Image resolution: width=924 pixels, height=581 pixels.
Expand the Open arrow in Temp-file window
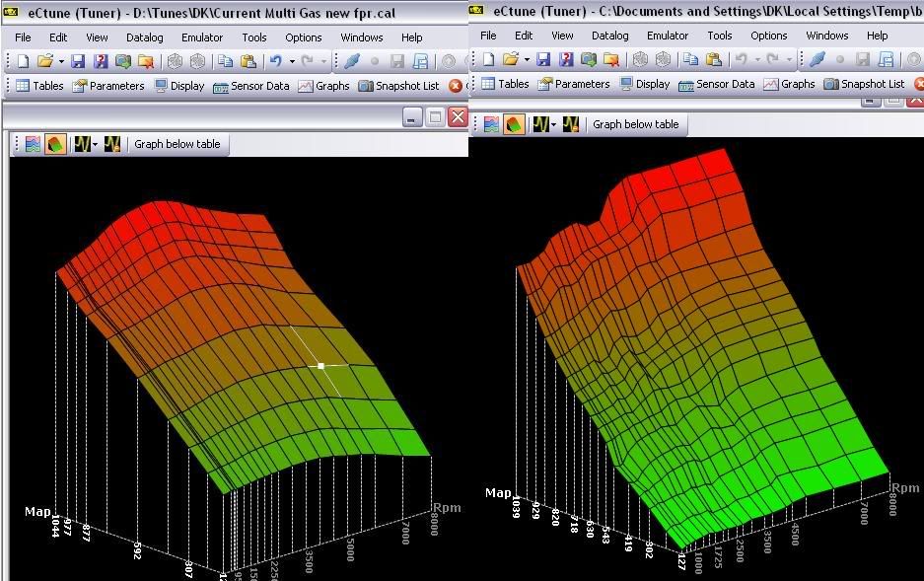[x=527, y=59]
